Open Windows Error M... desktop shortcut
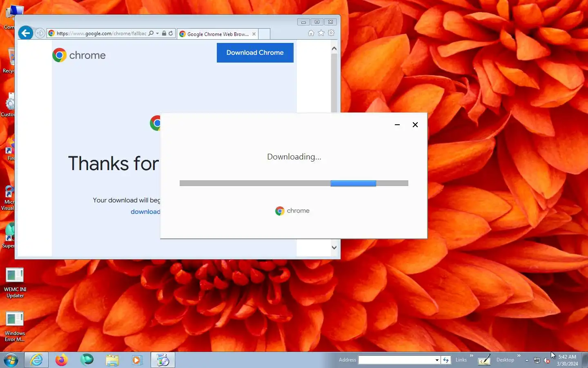 [15, 326]
